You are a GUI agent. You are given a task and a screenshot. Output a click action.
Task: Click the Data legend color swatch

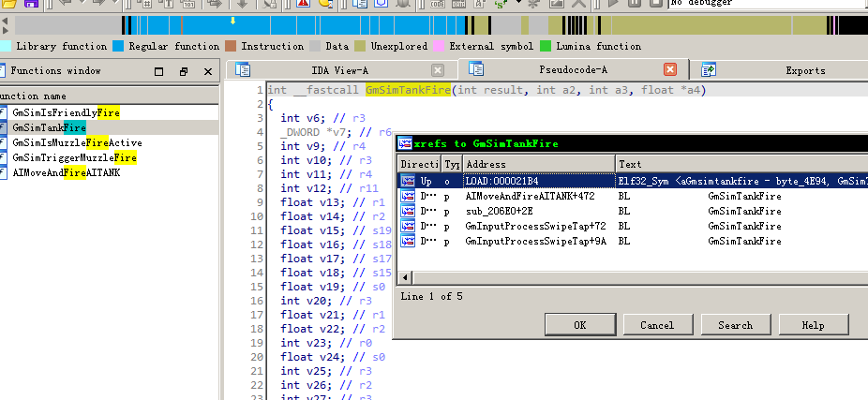click(315, 46)
